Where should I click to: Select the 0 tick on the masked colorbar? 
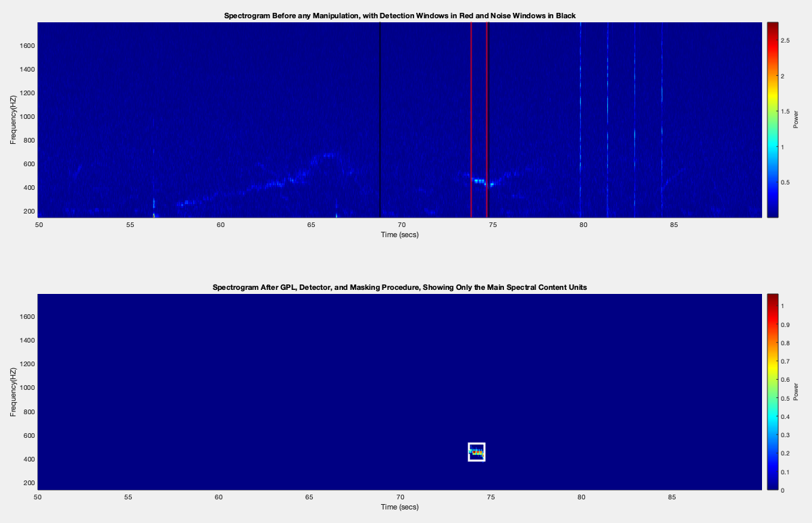[784, 490]
